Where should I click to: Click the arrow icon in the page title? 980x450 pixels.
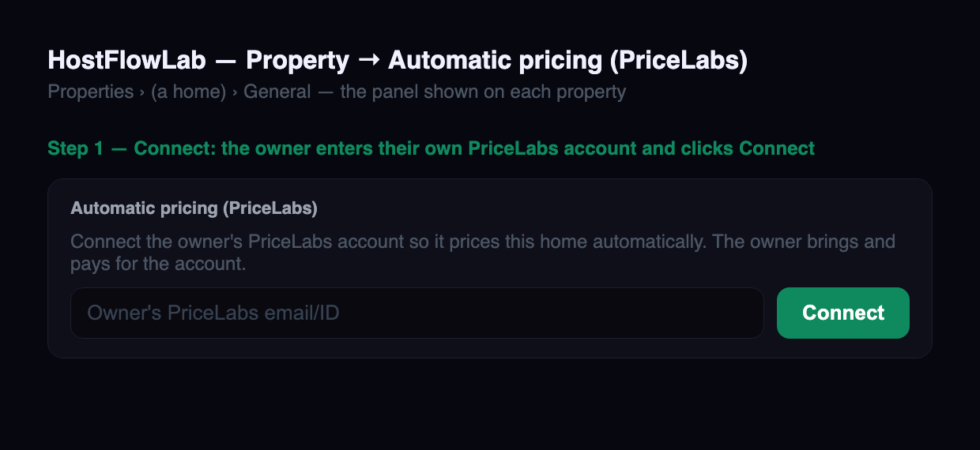(368, 60)
